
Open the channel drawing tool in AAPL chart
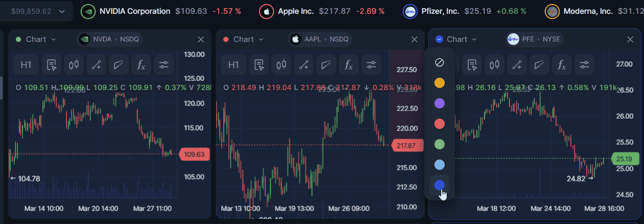[x=326, y=65]
